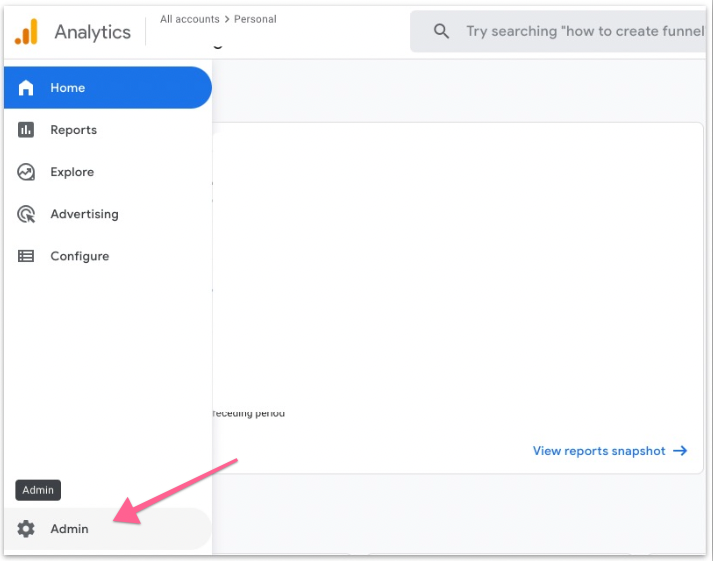Click the search magnifier icon
The height and width of the screenshot is (561, 713).
pos(441,31)
